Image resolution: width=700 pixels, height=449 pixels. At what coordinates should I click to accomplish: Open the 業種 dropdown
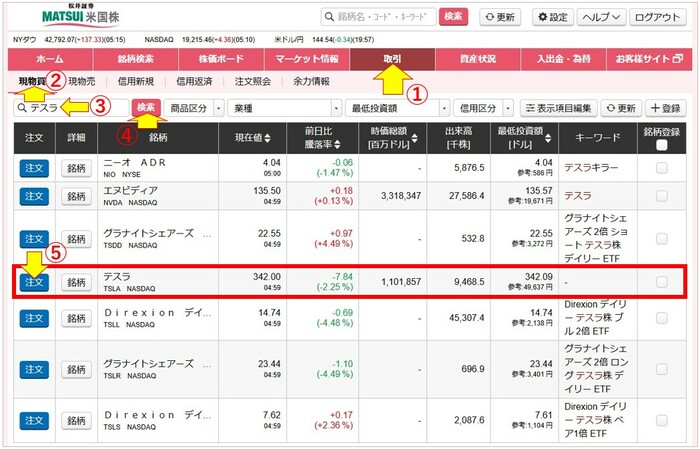[284, 108]
